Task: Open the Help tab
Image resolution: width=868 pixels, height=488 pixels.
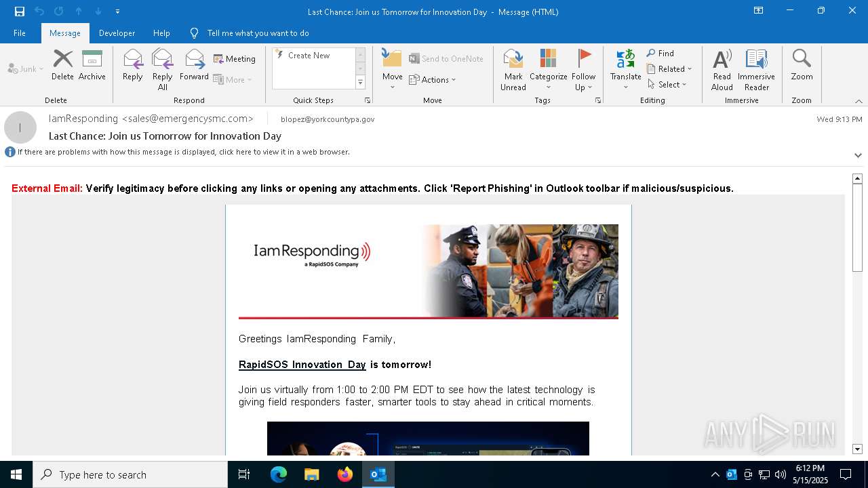Action: click(161, 33)
